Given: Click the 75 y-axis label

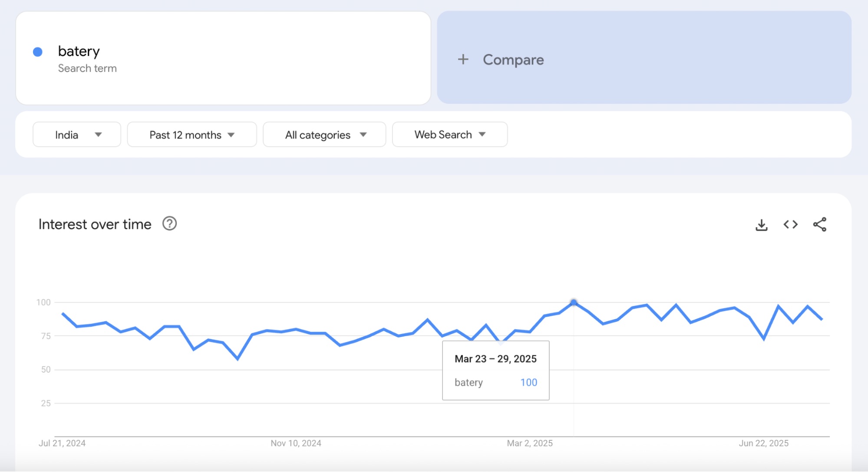Looking at the screenshot, I should (x=46, y=336).
